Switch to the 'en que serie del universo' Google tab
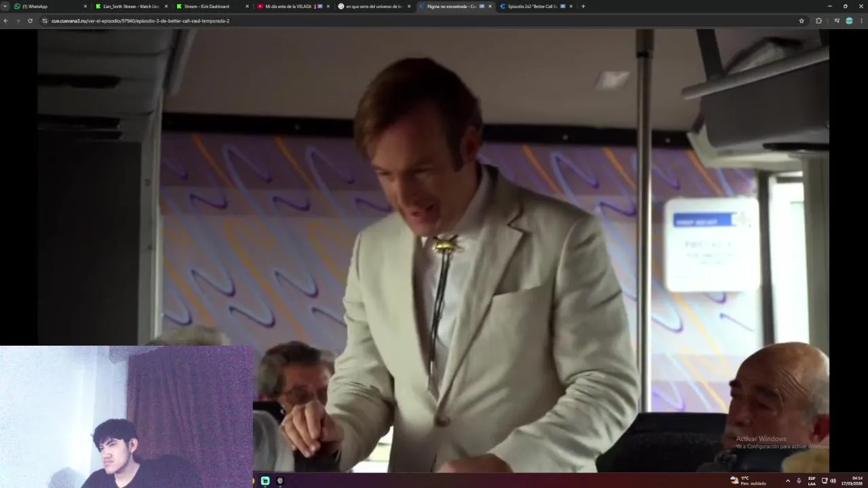Screen dimensions: 868x488 pos(374,6)
